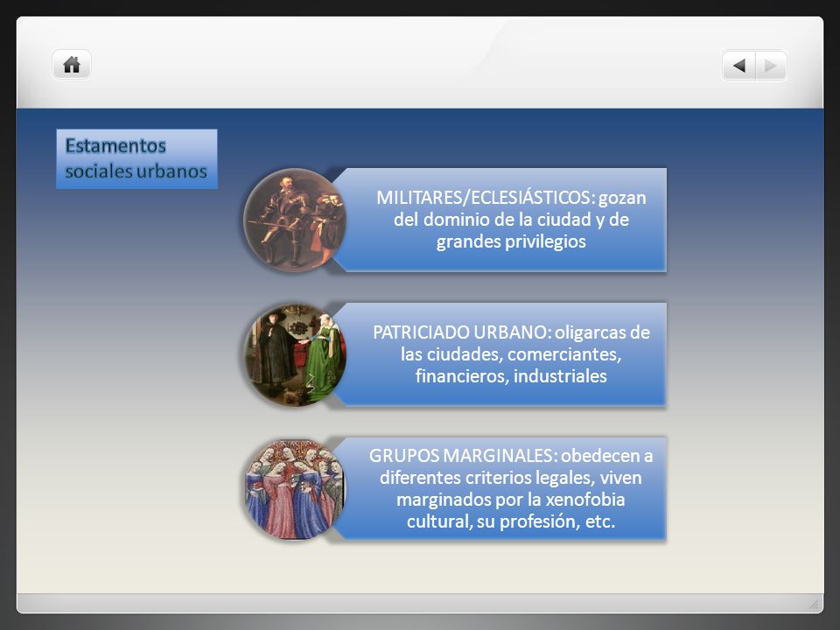Click the 'Estamentos sociales urbanos' title box
840x630 pixels.
pyautogui.click(x=136, y=158)
